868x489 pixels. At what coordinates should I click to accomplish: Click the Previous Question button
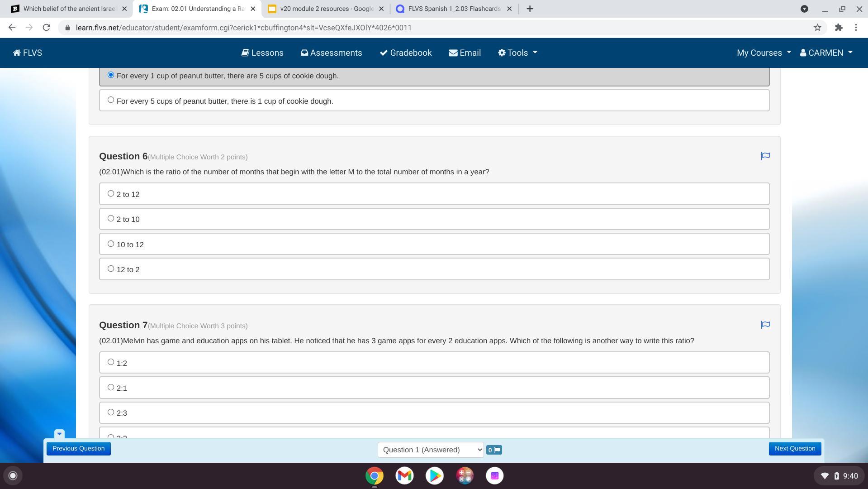79,449
